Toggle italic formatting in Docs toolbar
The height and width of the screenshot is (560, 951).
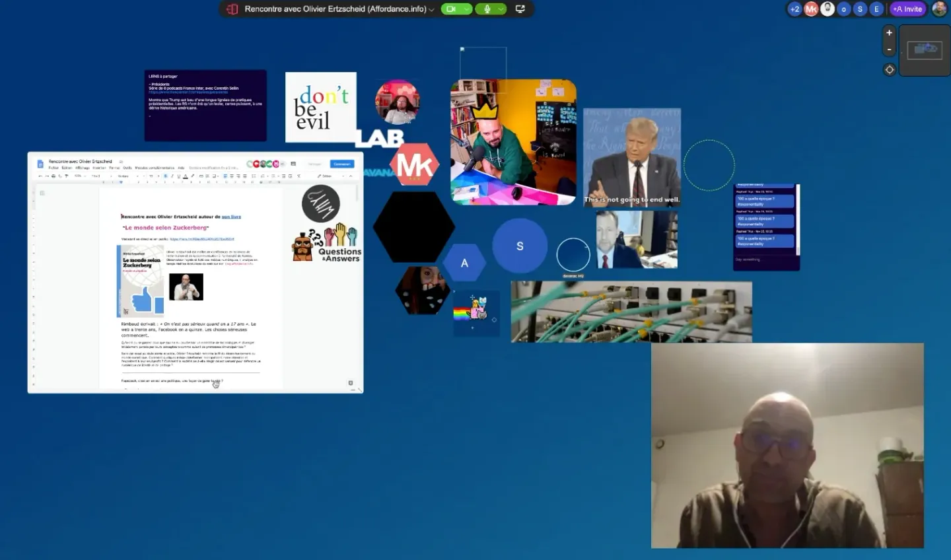click(x=172, y=176)
